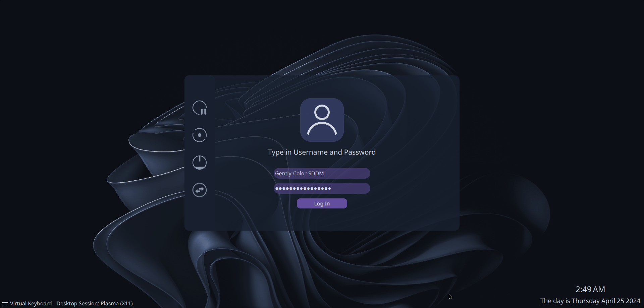Click the suspend icon in the sidebar
The width and height of the screenshot is (644, 308).
200,108
